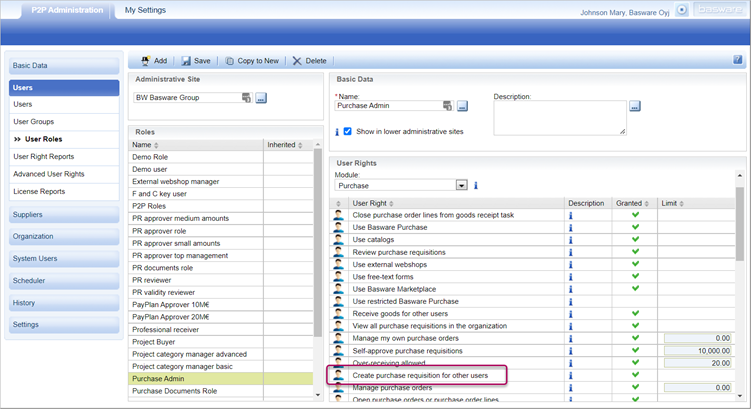Click info icon beside Show in lower sites
The height and width of the screenshot is (409, 751).
tap(337, 132)
